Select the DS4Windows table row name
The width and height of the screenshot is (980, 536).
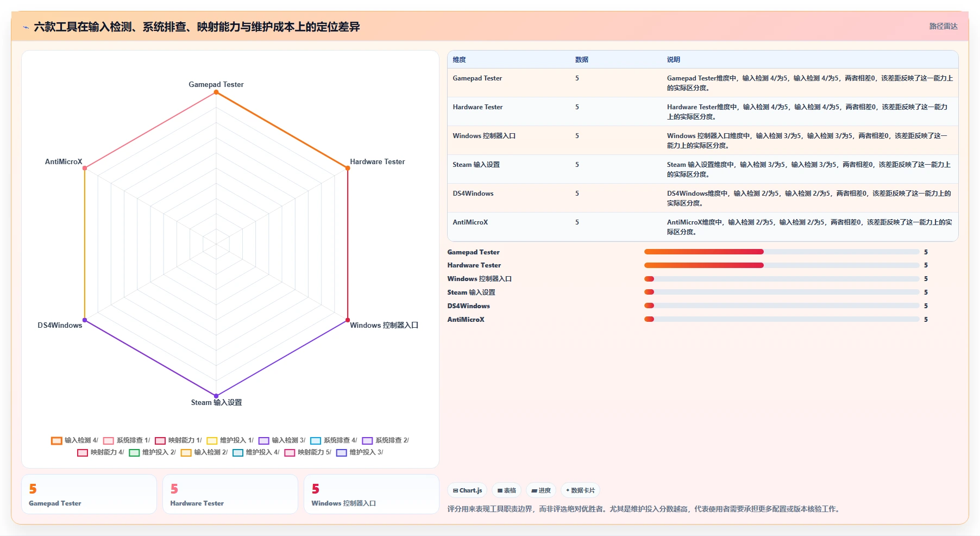pyautogui.click(x=473, y=194)
